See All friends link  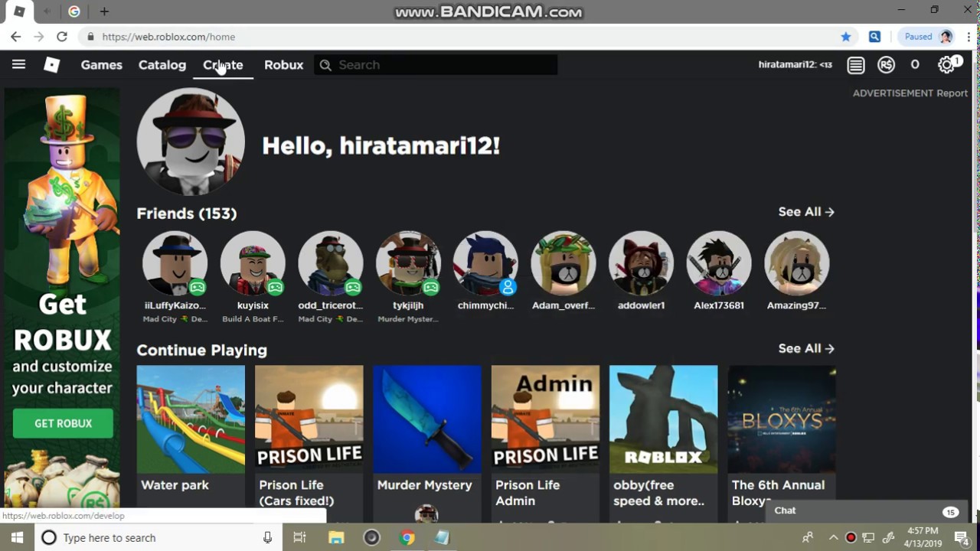pyautogui.click(x=806, y=212)
